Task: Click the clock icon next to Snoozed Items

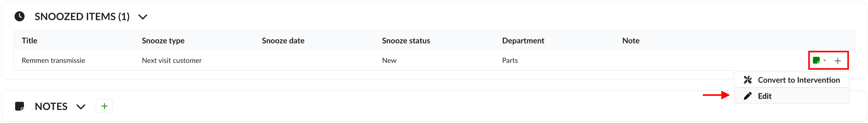Action: coord(20,16)
